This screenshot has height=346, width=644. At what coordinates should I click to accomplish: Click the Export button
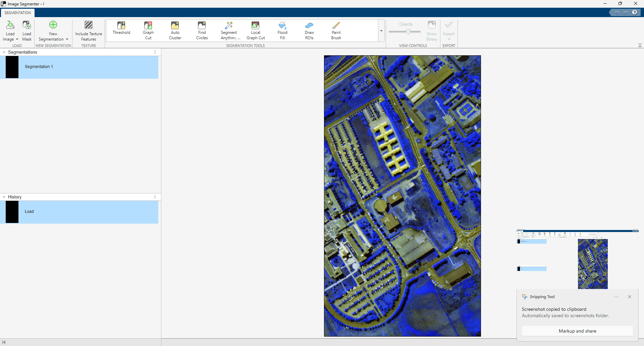[449, 30]
